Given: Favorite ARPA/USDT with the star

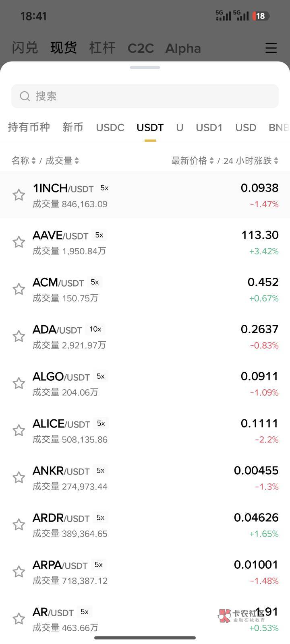Looking at the screenshot, I should [x=19, y=572].
